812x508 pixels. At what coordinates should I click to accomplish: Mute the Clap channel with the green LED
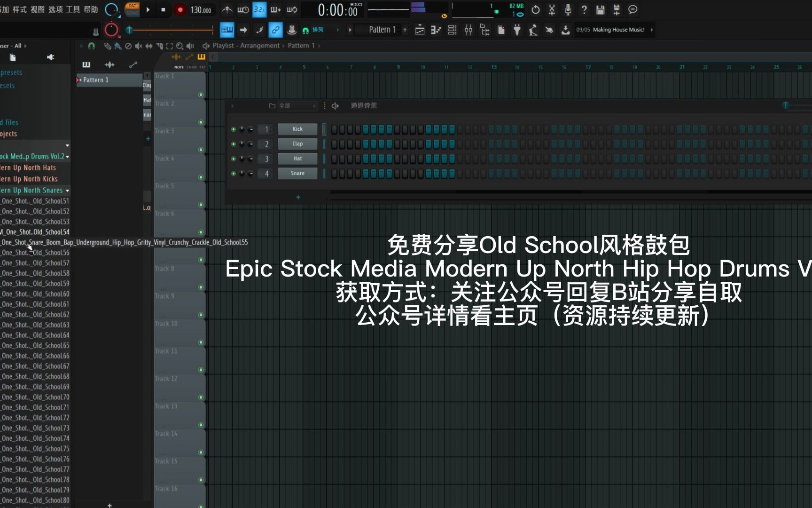234,144
